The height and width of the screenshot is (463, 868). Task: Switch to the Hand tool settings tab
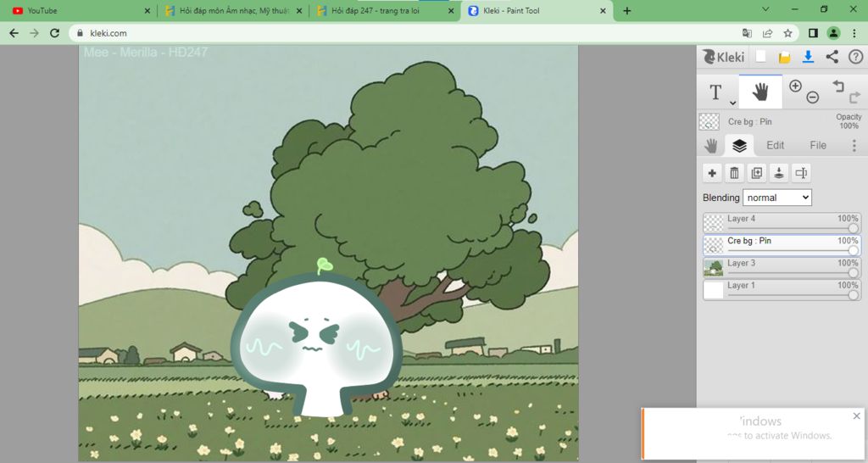tap(711, 146)
